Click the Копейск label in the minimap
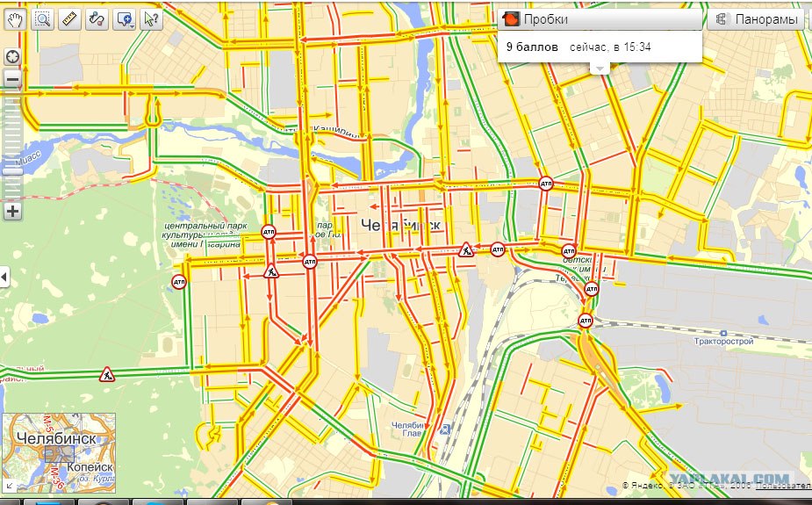 [x=89, y=467]
